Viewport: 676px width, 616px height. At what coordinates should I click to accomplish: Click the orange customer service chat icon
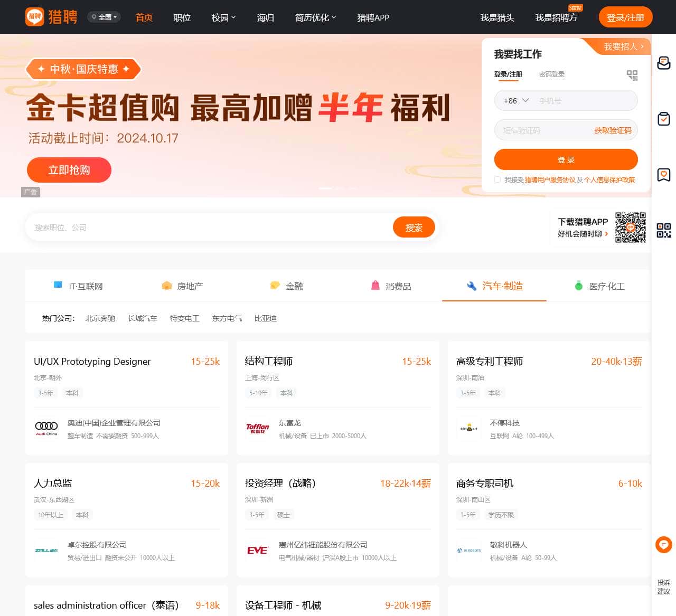pos(664,544)
